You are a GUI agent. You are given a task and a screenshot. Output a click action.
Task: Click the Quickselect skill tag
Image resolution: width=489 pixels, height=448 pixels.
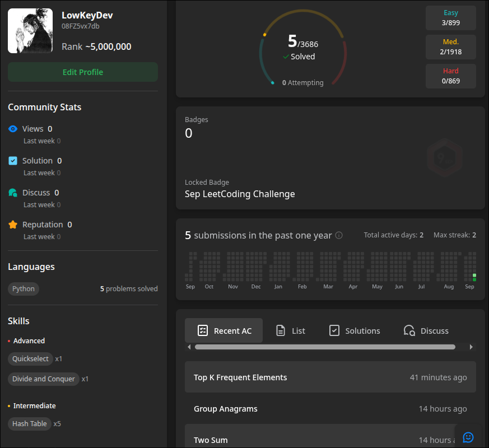30,359
